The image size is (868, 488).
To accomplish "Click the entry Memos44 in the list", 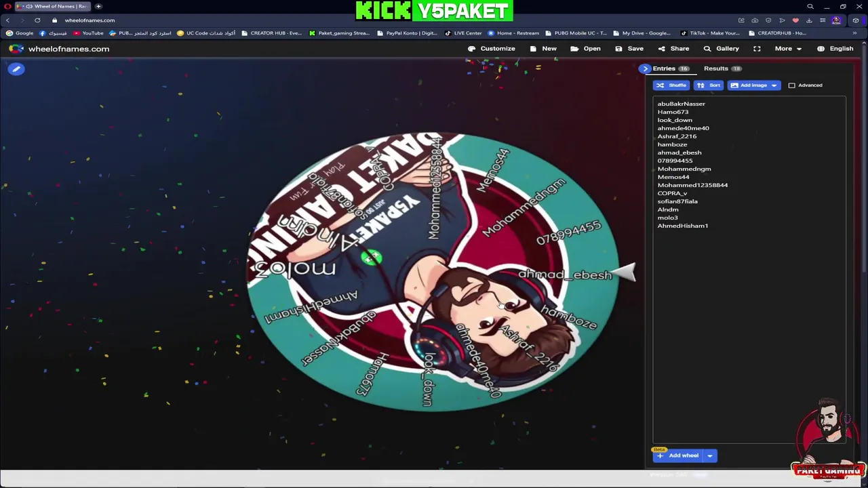I will tap(673, 177).
